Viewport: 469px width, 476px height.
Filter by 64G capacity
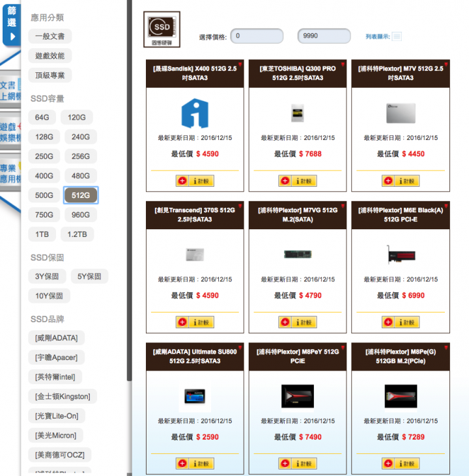(42, 117)
